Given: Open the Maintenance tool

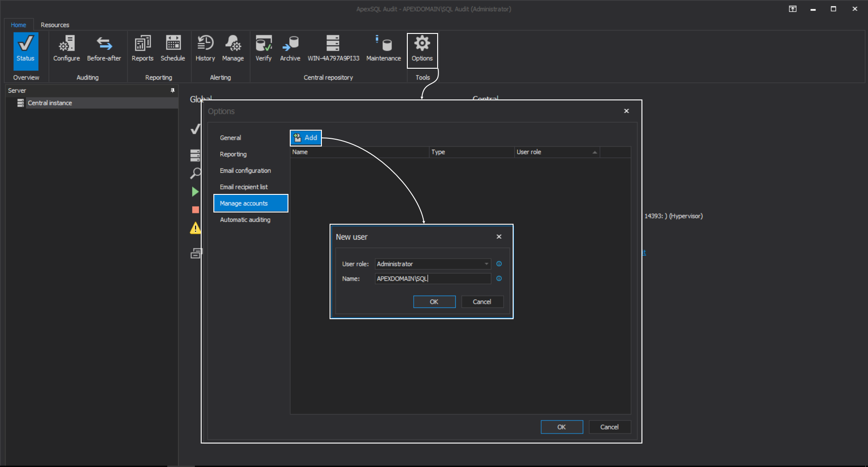Looking at the screenshot, I should (383, 48).
